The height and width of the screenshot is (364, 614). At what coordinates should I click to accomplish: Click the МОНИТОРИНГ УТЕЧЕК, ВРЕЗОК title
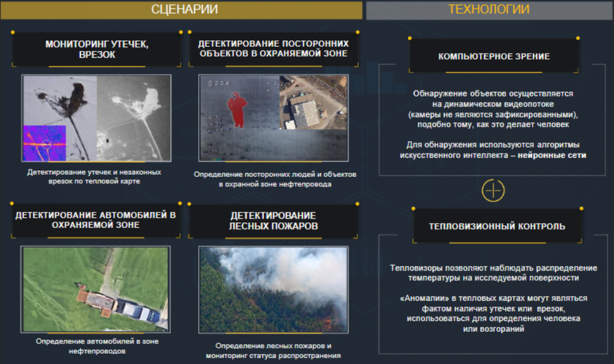tap(96, 49)
